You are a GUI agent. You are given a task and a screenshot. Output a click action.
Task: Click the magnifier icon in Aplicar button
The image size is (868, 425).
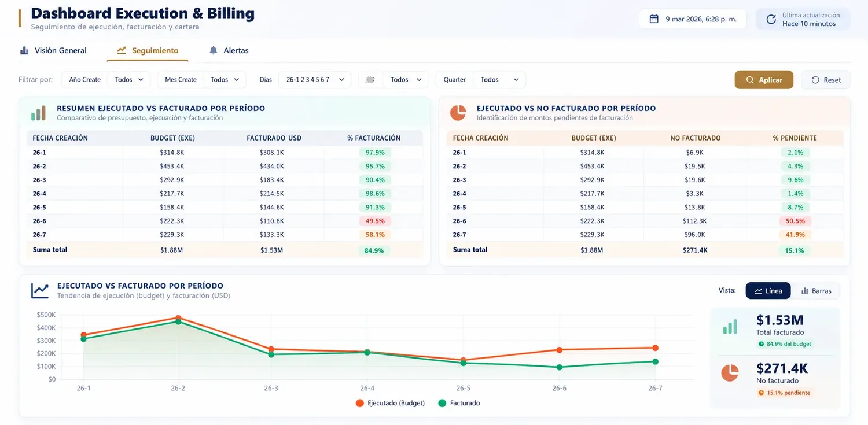[x=750, y=80]
